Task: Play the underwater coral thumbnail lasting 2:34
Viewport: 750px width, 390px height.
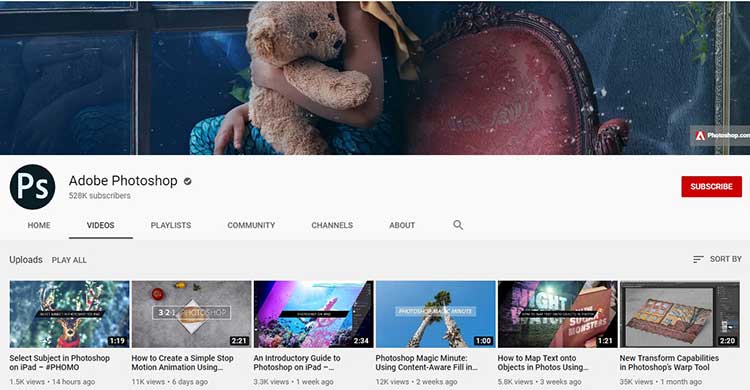Action: coord(313,314)
